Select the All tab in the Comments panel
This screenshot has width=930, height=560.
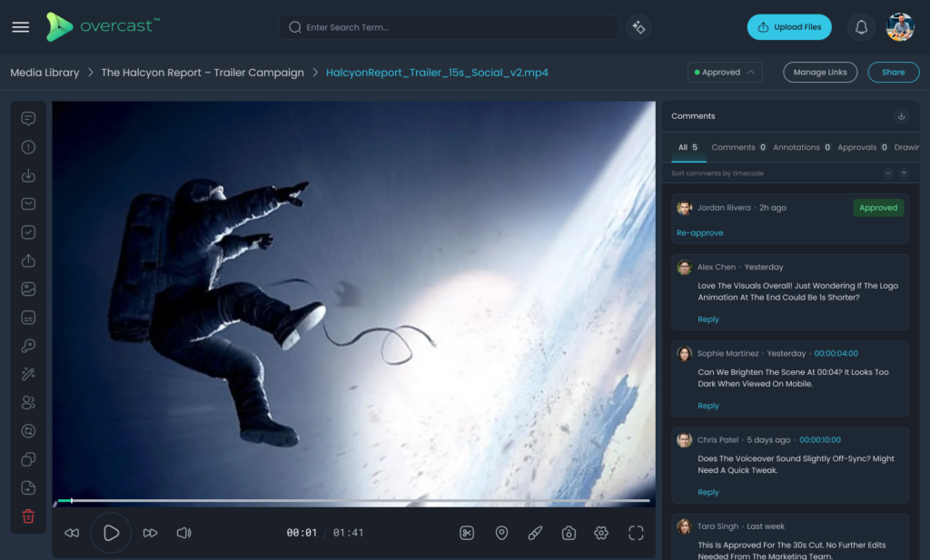(x=683, y=147)
